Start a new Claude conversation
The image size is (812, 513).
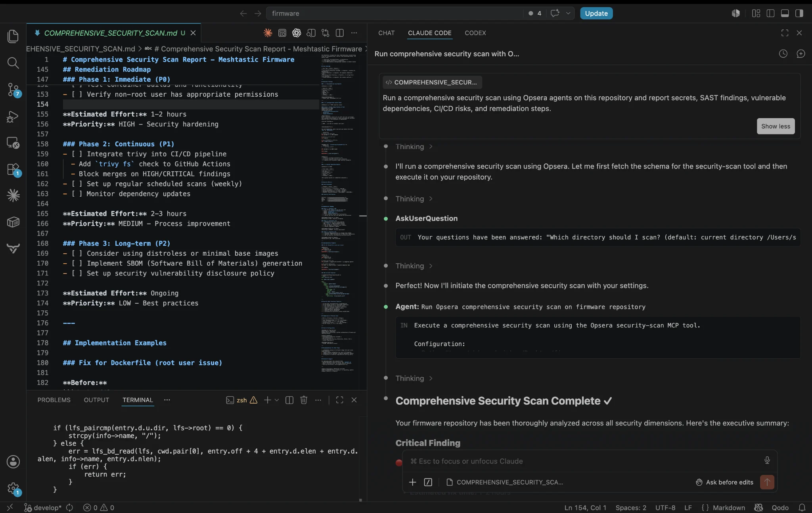pyautogui.click(x=801, y=54)
